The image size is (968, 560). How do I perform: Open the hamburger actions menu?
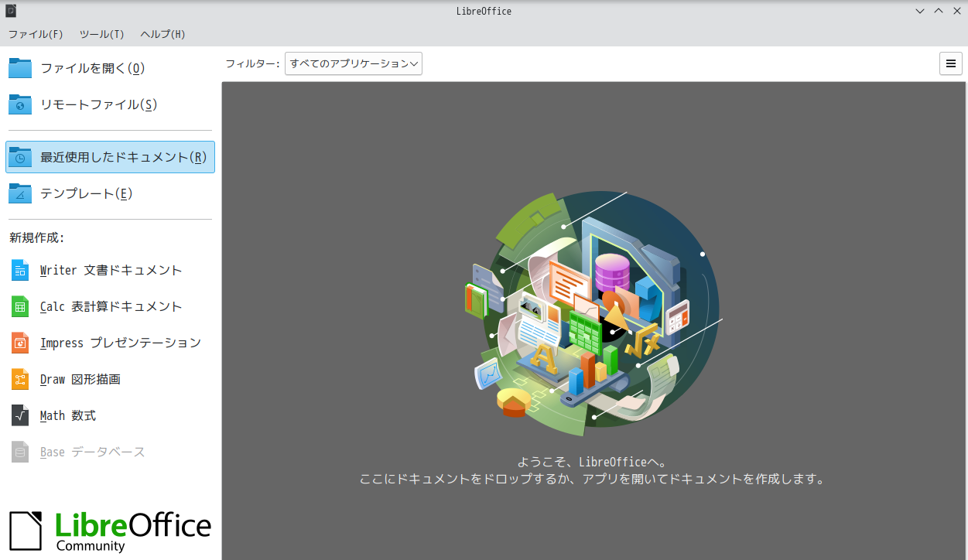coord(951,63)
